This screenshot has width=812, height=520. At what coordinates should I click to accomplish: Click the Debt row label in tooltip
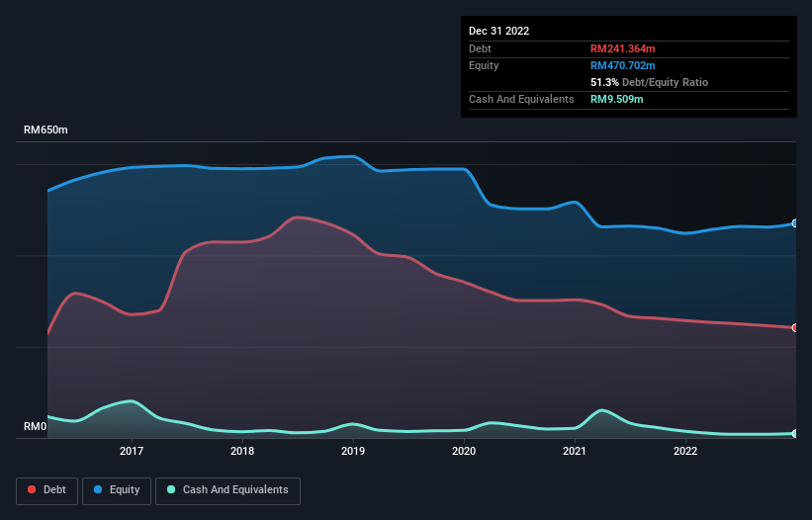point(480,48)
